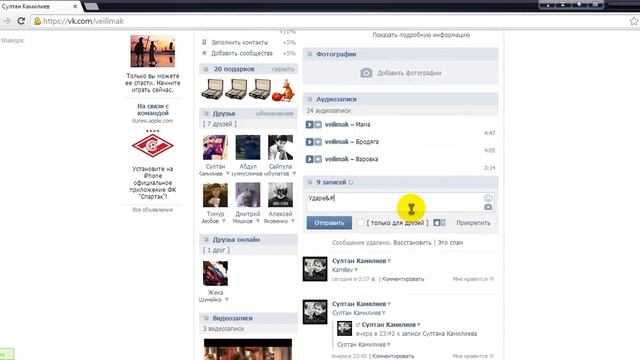This screenshot has width=640, height=360.
Task: Open the Друзья section header
Action: point(224,113)
